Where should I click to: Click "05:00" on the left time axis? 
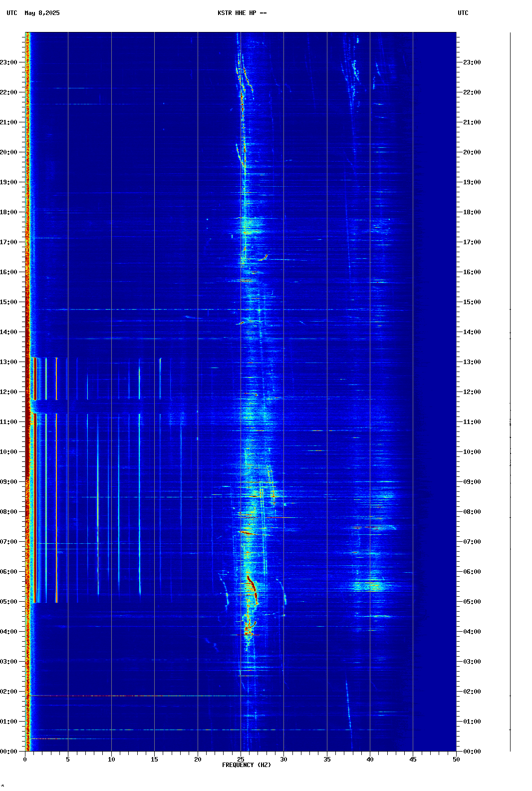click(x=8, y=602)
